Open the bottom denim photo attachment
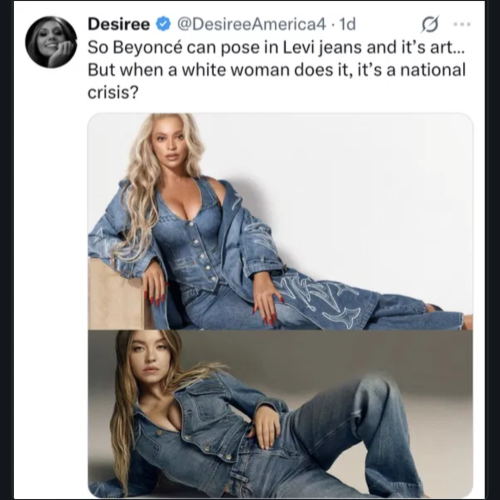Image resolution: width=500 pixels, height=500 pixels. point(280,414)
